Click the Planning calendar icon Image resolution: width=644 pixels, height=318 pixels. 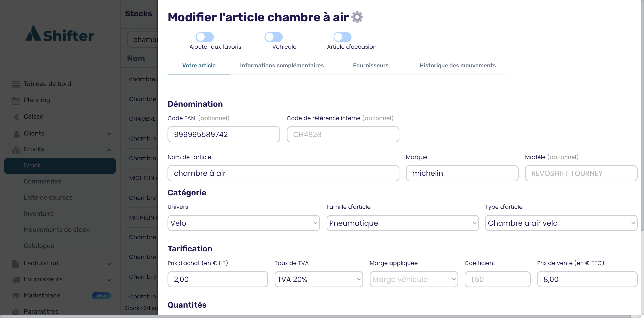[16, 100]
